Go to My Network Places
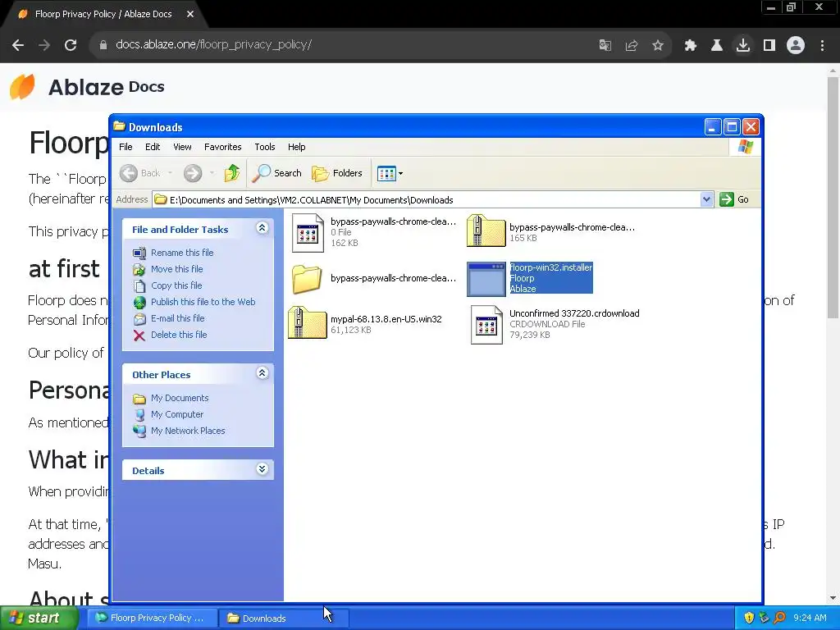This screenshot has width=840, height=630. point(188,431)
